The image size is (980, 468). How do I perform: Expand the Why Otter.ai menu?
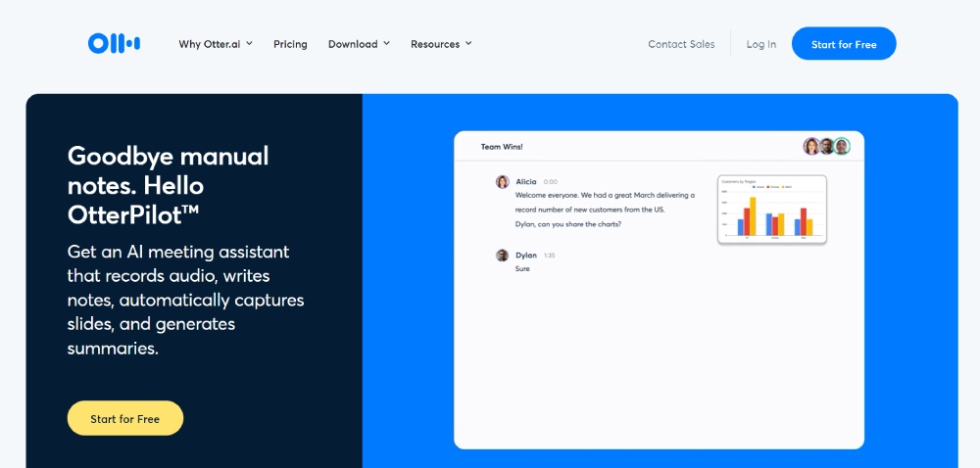click(216, 44)
